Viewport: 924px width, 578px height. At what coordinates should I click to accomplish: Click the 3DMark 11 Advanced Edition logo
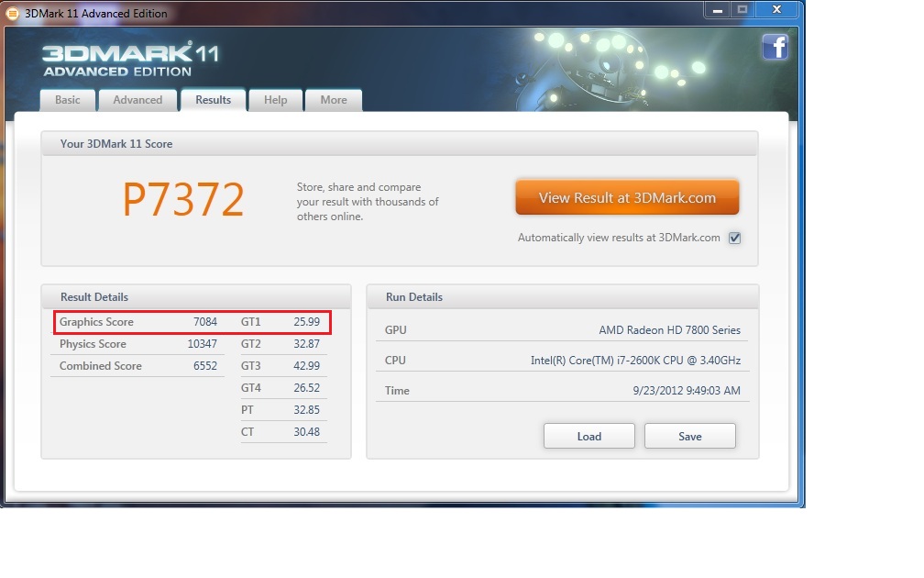tap(130, 59)
